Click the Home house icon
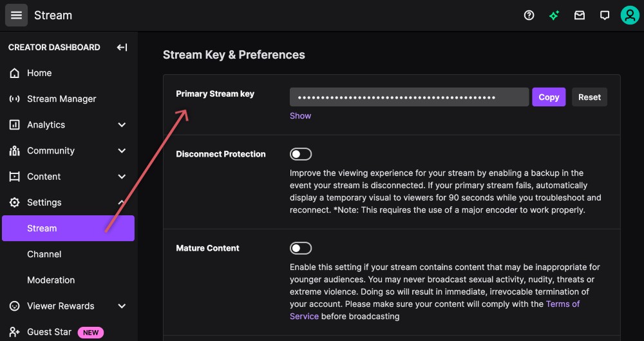 (15, 73)
